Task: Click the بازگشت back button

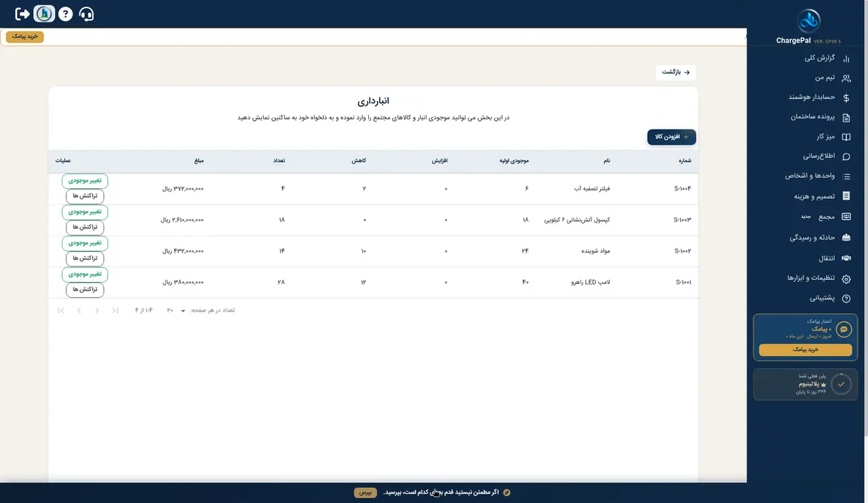Action: click(x=676, y=73)
